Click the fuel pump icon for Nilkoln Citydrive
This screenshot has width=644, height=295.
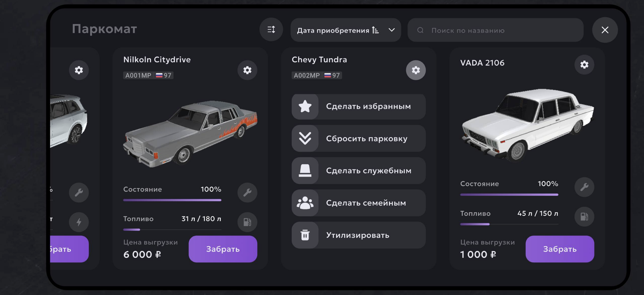click(247, 222)
